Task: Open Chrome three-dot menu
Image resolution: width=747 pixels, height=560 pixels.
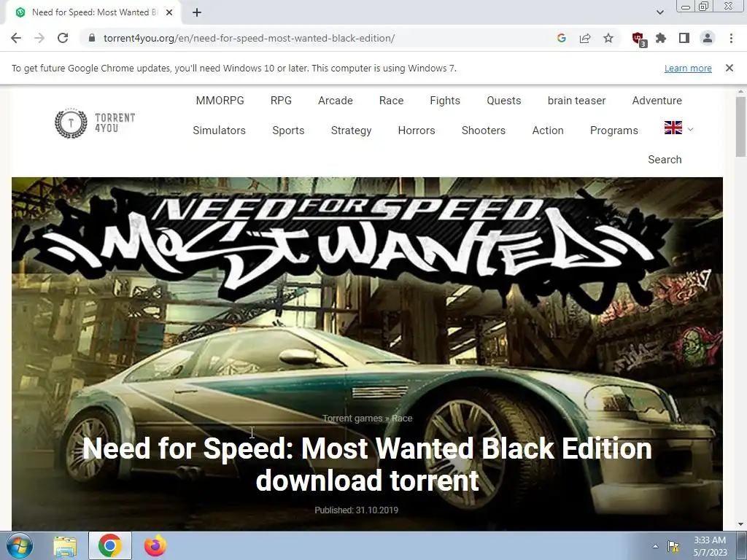Action: pos(731,38)
